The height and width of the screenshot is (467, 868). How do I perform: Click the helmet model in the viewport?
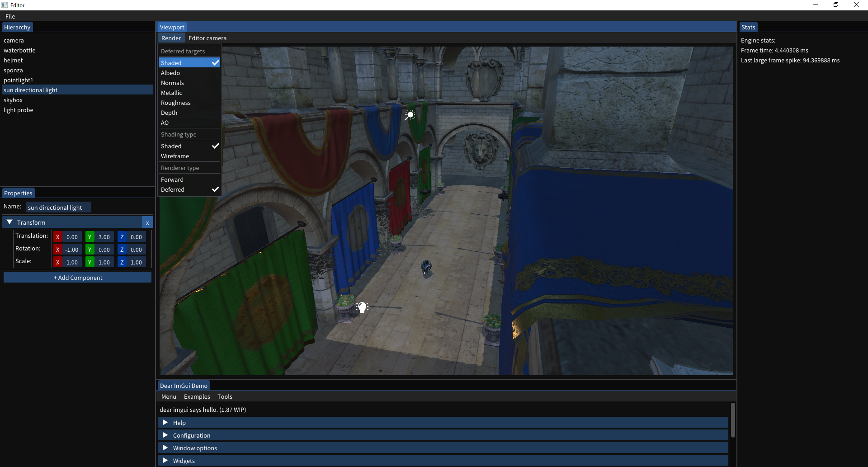(426, 267)
